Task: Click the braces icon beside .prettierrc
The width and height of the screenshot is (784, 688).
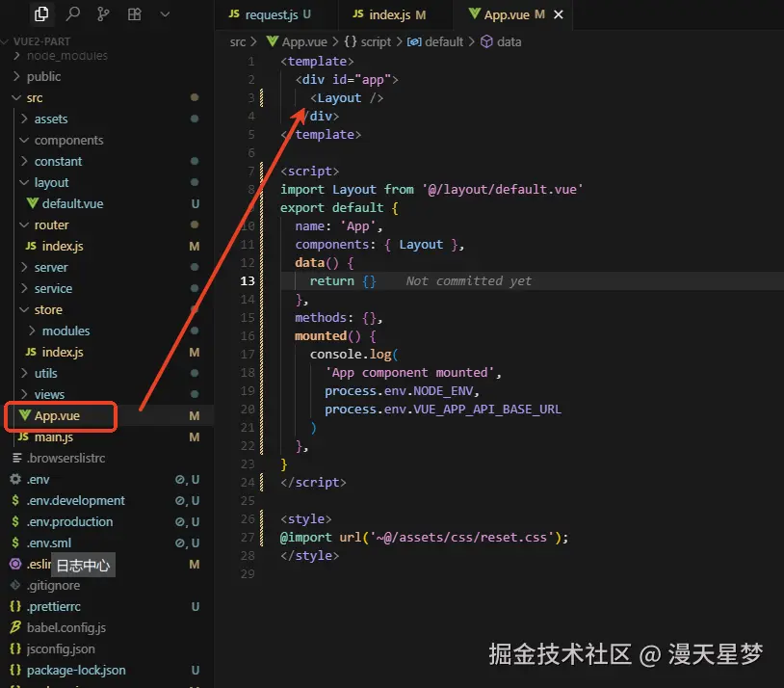Action: pyautogui.click(x=15, y=606)
